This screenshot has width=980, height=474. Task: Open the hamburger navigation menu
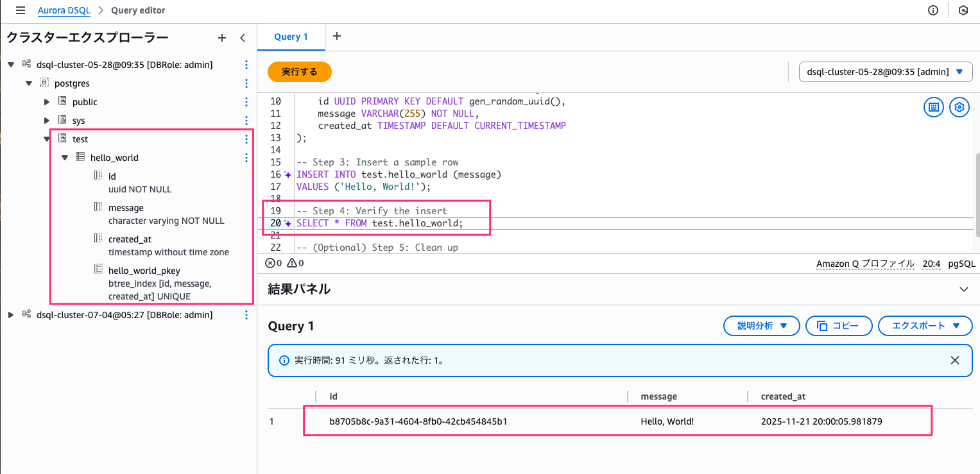pyautogui.click(x=21, y=10)
